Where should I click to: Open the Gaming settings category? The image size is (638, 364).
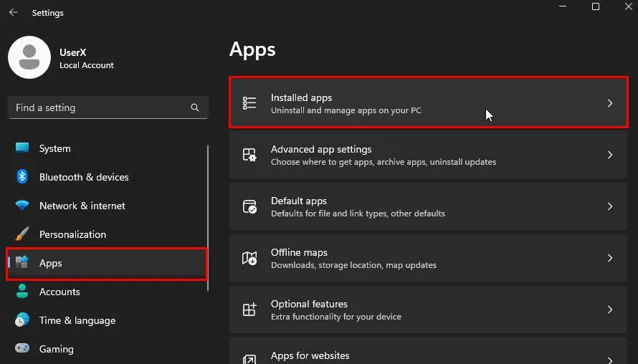click(56, 349)
